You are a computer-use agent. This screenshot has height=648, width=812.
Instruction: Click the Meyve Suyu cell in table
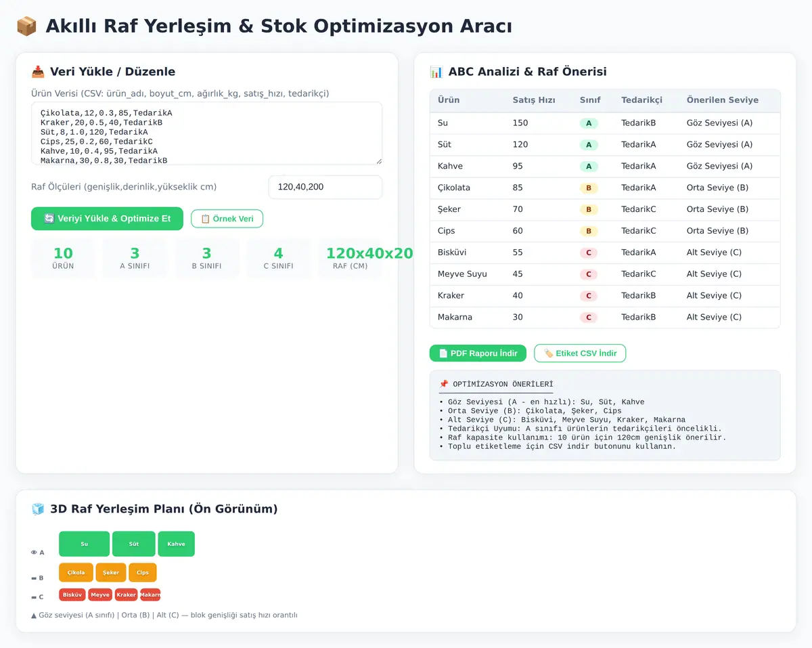[467, 274]
